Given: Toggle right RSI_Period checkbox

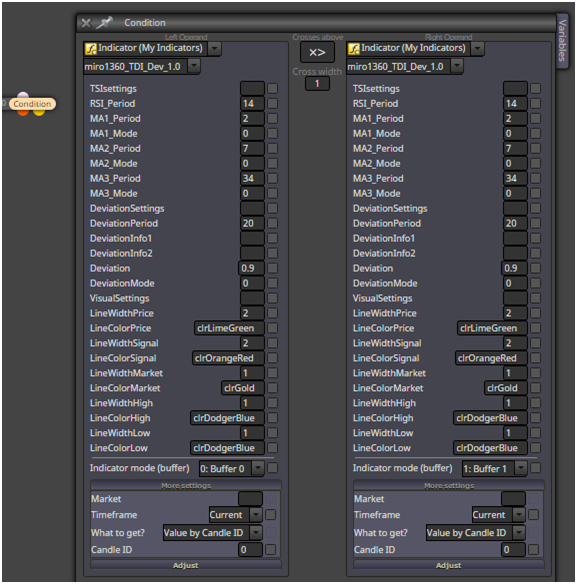Looking at the screenshot, I should click(535, 104).
